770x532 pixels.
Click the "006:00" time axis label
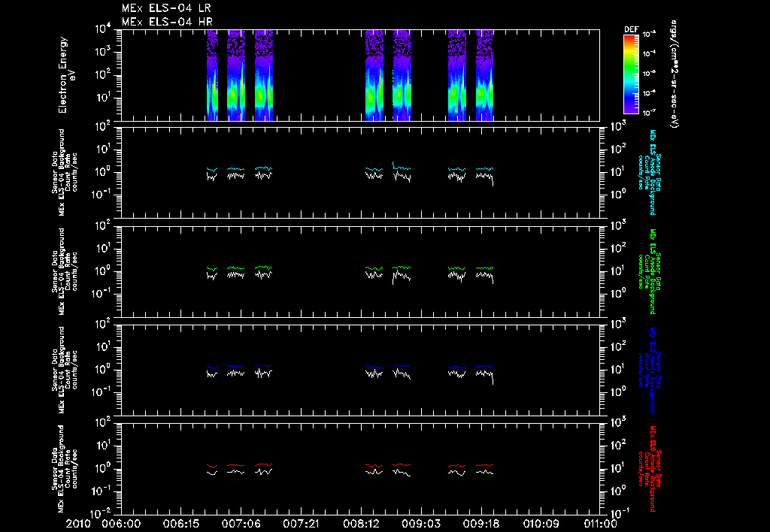click(x=121, y=524)
